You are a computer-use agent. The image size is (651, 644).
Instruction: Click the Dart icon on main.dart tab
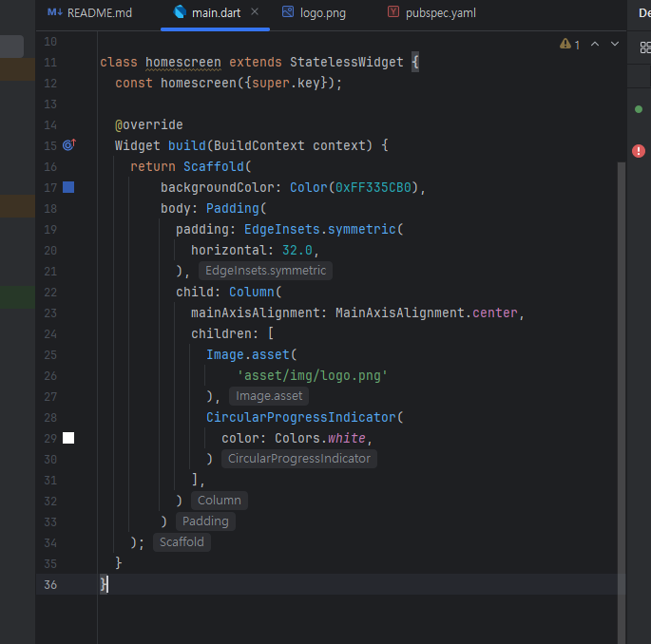click(x=180, y=11)
